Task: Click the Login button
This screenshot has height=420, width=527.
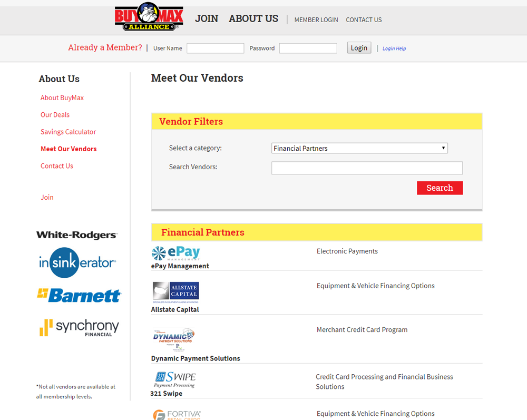Action: click(359, 48)
